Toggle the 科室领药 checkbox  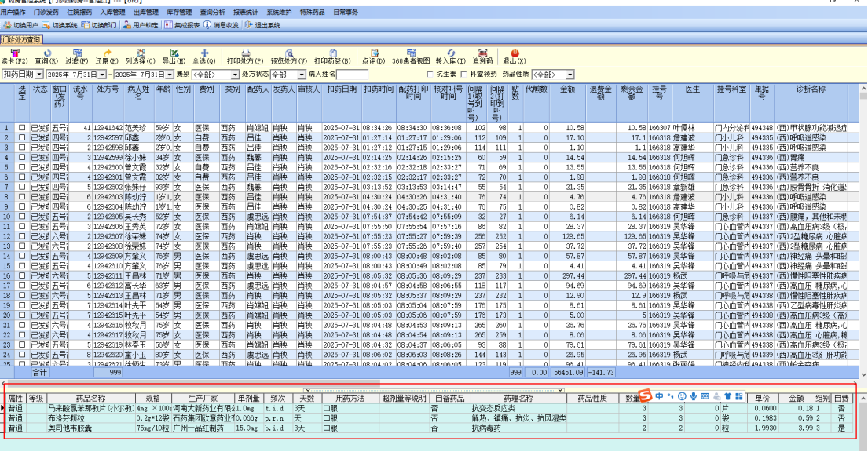tap(464, 74)
